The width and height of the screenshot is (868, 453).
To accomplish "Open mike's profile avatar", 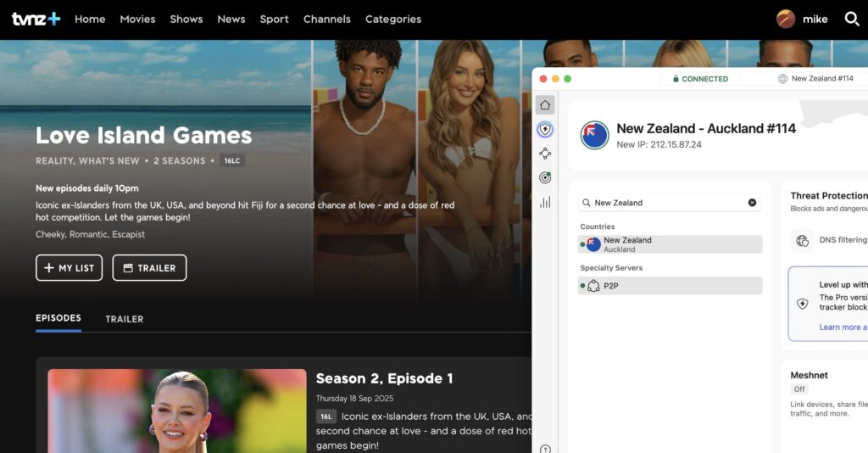I will [x=786, y=19].
